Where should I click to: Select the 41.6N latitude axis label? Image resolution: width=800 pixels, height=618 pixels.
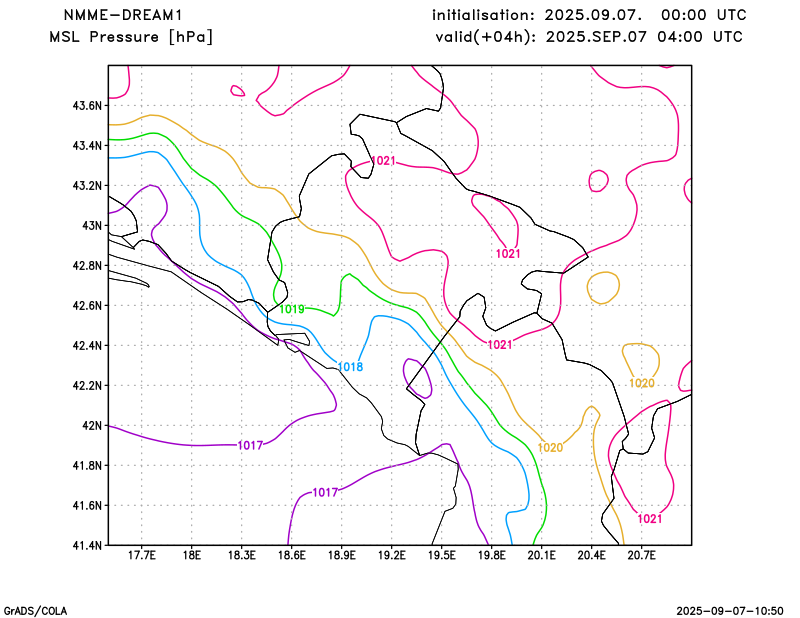click(x=87, y=505)
